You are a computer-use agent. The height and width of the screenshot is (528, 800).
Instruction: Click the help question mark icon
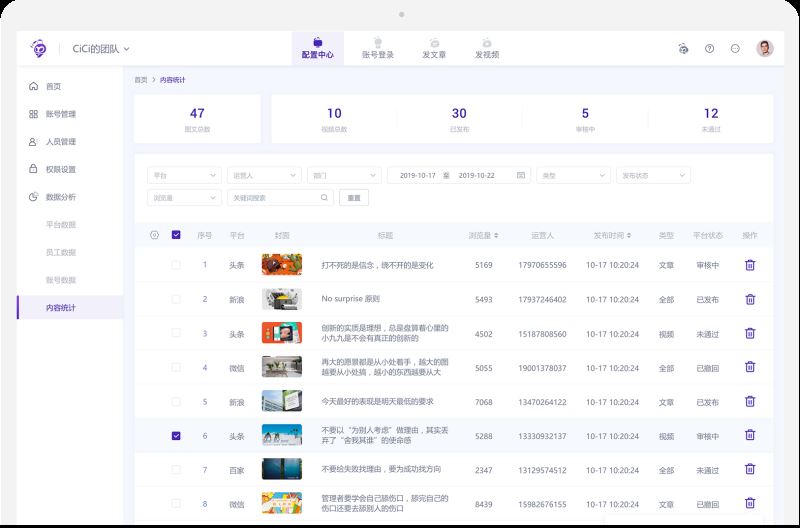click(709, 48)
